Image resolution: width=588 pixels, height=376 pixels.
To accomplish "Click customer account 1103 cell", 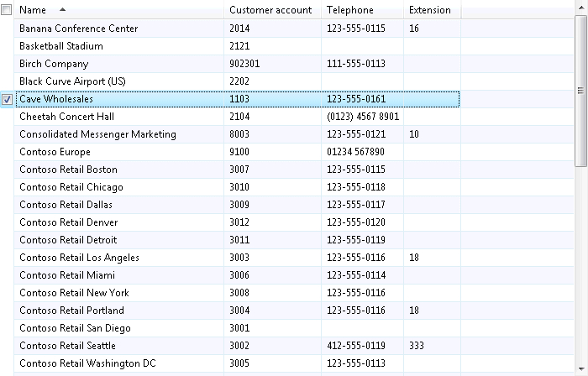I will click(273, 99).
